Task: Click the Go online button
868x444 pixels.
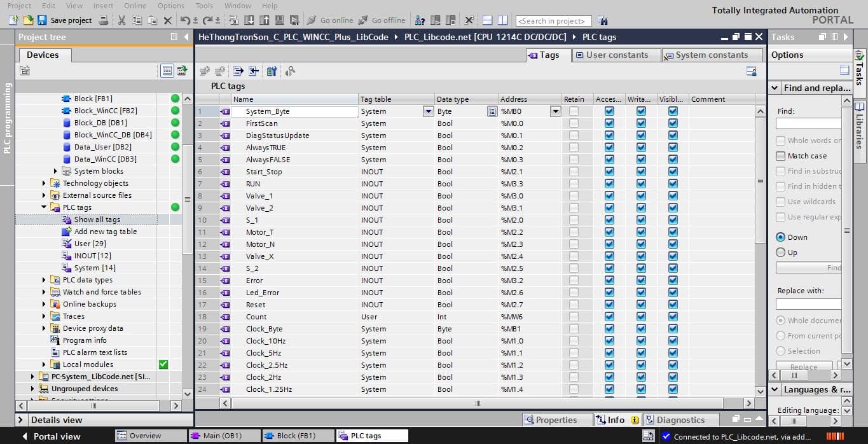Action: point(331,20)
